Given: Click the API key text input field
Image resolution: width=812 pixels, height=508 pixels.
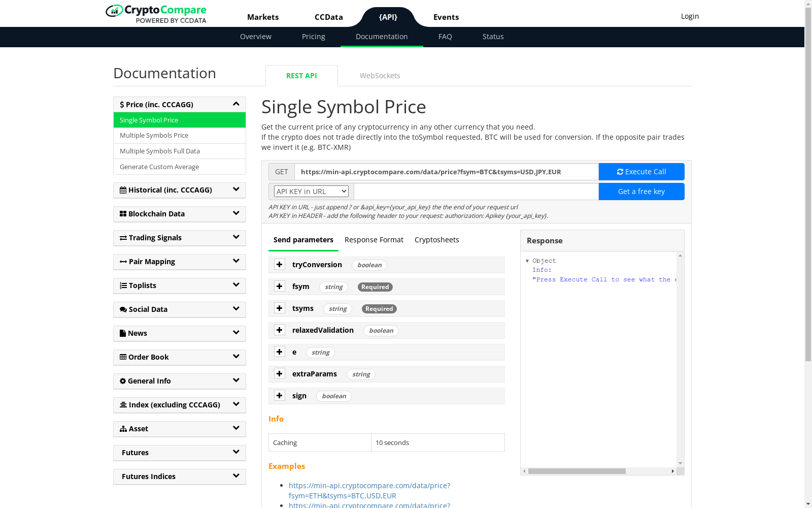Looking at the screenshot, I should [476, 192].
